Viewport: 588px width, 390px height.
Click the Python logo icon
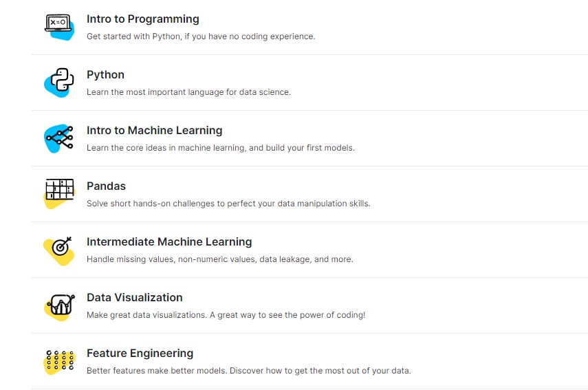[59, 83]
